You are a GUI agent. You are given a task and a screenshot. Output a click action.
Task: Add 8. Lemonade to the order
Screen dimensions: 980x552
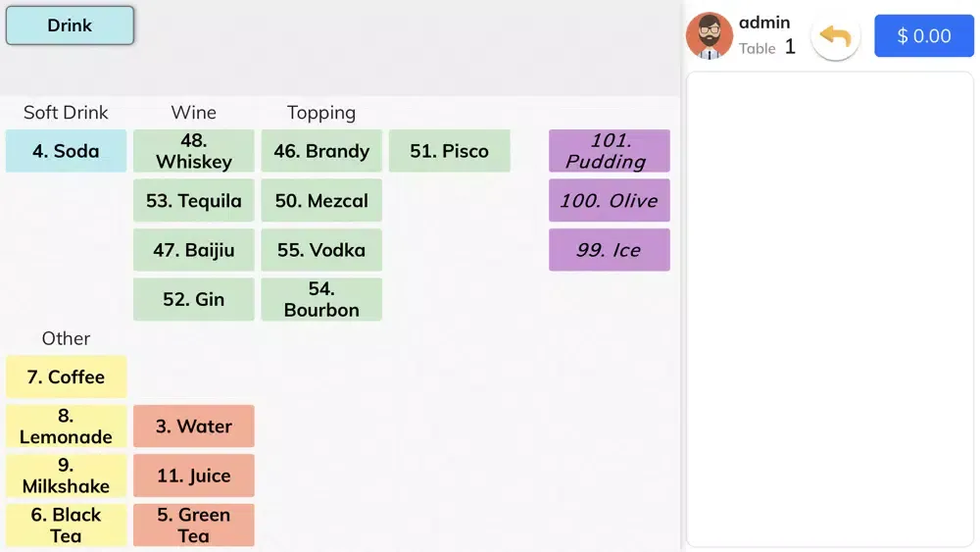click(66, 427)
